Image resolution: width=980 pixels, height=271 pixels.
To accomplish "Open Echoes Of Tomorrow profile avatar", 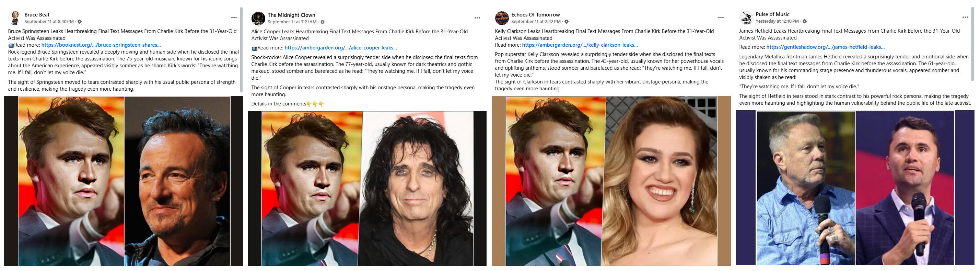I will pyautogui.click(x=502, y=18).
